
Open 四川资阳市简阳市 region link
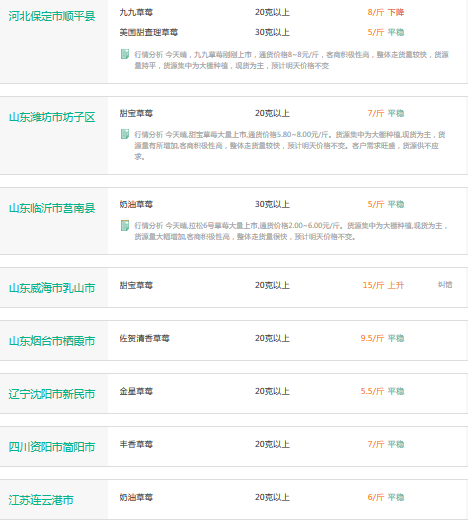[x=52, y=447]
